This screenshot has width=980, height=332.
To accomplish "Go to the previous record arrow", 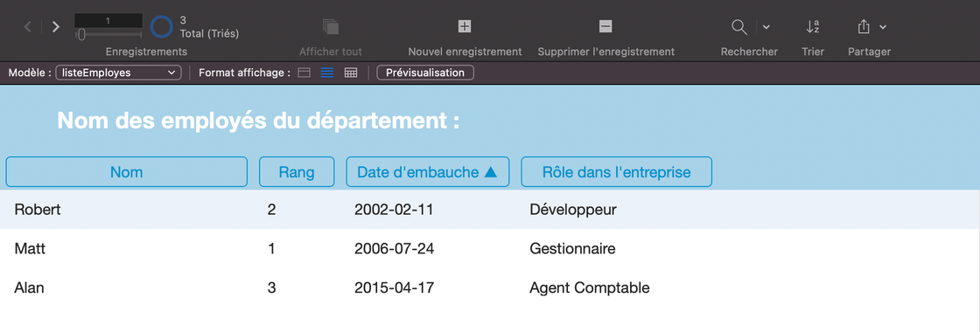I will (x=27, y=27).
